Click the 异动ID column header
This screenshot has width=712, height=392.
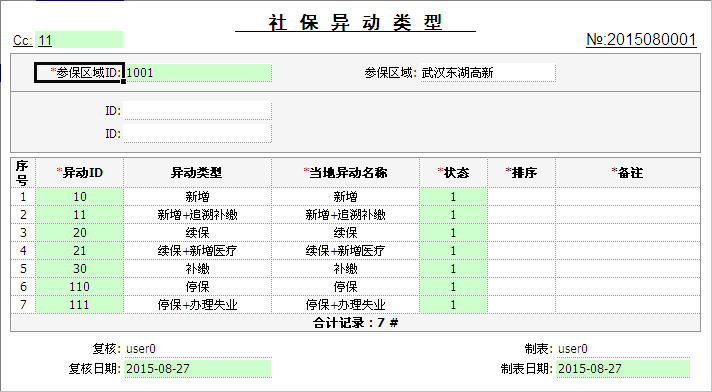[79, 173]
